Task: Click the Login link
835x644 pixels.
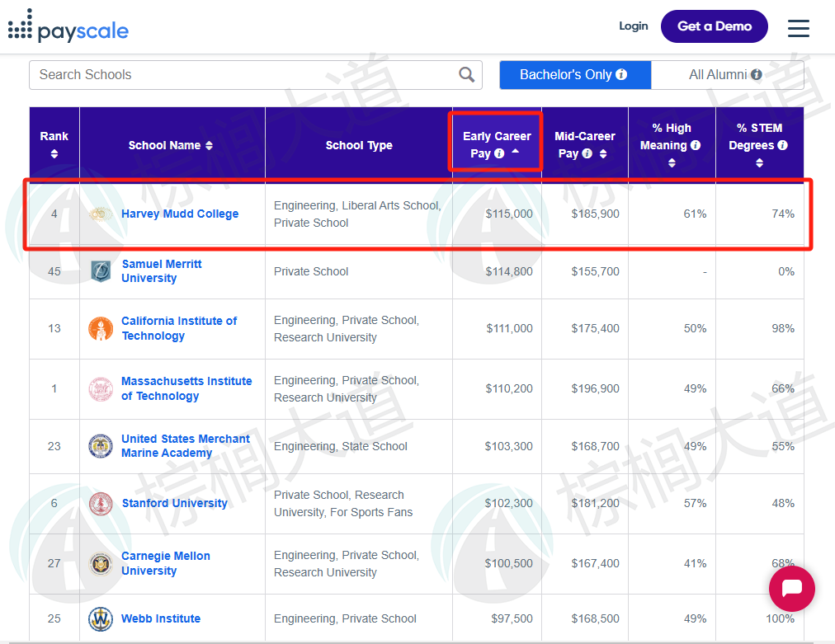Action: pos(633,26)
